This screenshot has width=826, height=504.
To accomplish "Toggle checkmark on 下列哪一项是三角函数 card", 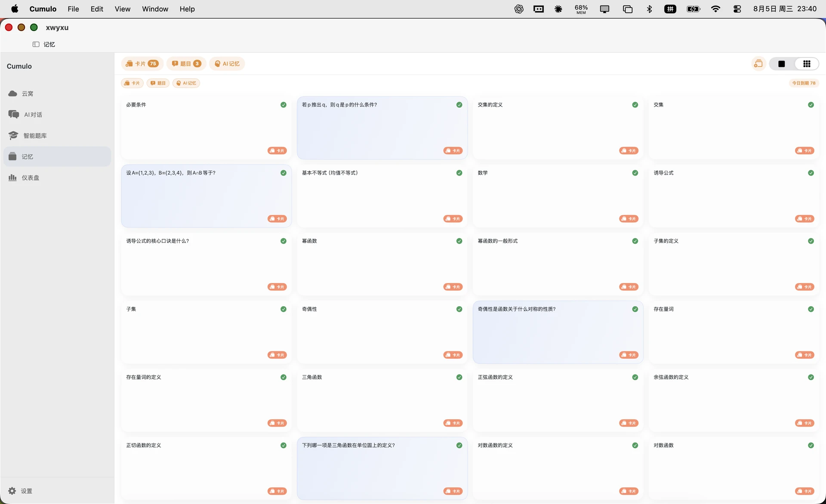I will click(459, 445).
